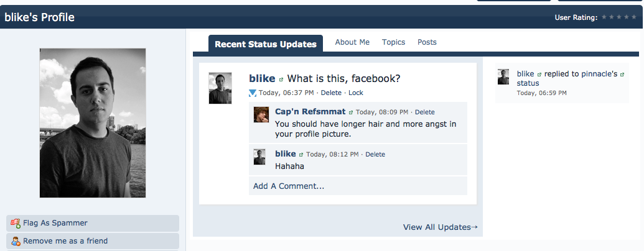This screenshot has height=251, width=644.
Task: Click the small profile link icon beside Cap'n Refsmmat
Action: pos(351,112)
